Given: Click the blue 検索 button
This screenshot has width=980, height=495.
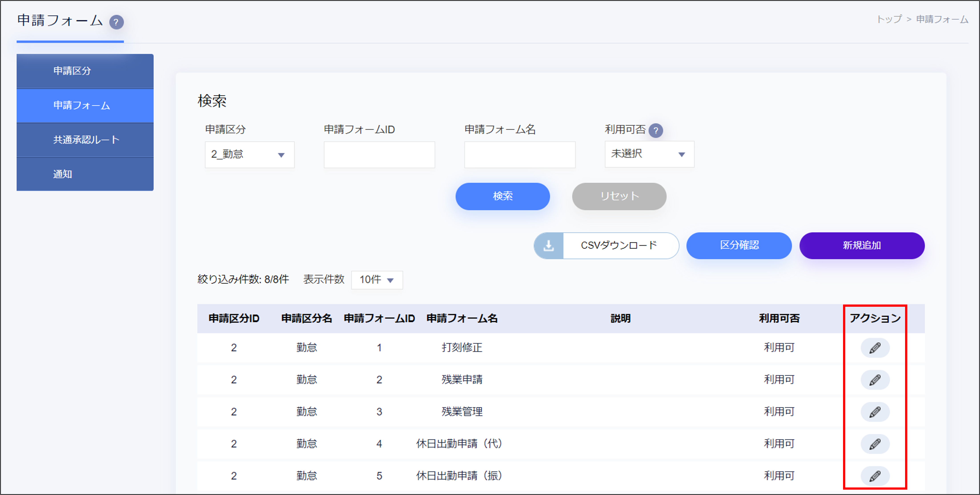Looking at the screenshot, I should (502, 196).
